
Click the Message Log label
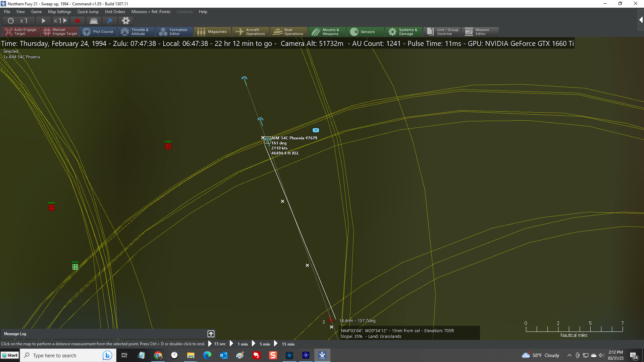(15, 334)
